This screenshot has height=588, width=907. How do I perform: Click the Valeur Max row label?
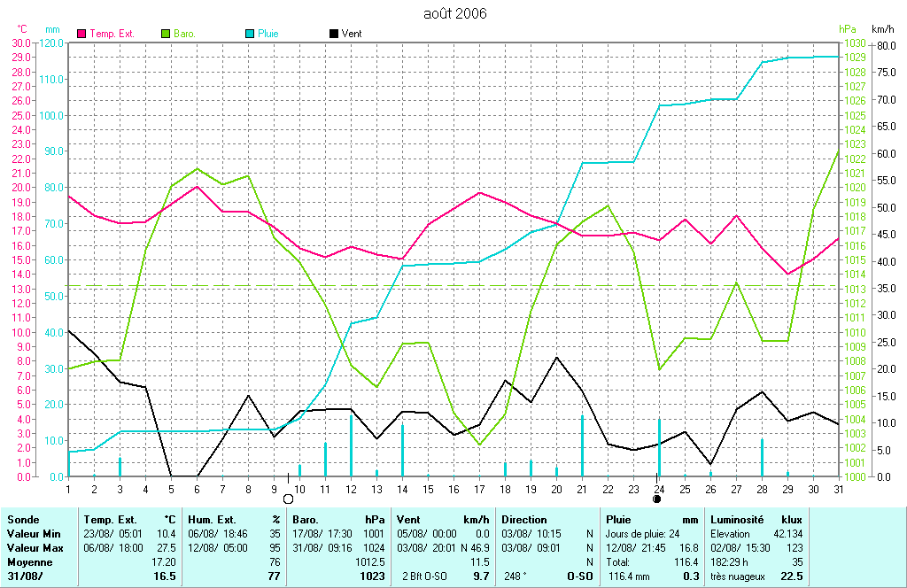[x=35, y=548]
